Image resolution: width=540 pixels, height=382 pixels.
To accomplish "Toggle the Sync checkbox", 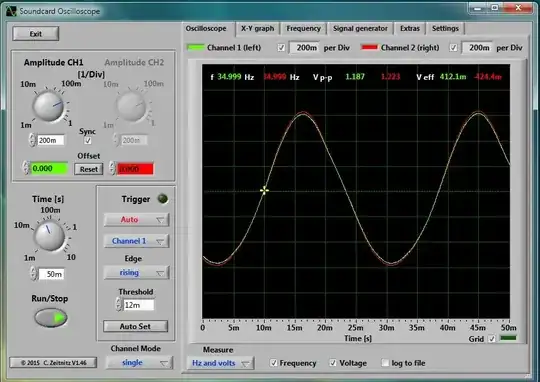I will [x=88, y=141].
